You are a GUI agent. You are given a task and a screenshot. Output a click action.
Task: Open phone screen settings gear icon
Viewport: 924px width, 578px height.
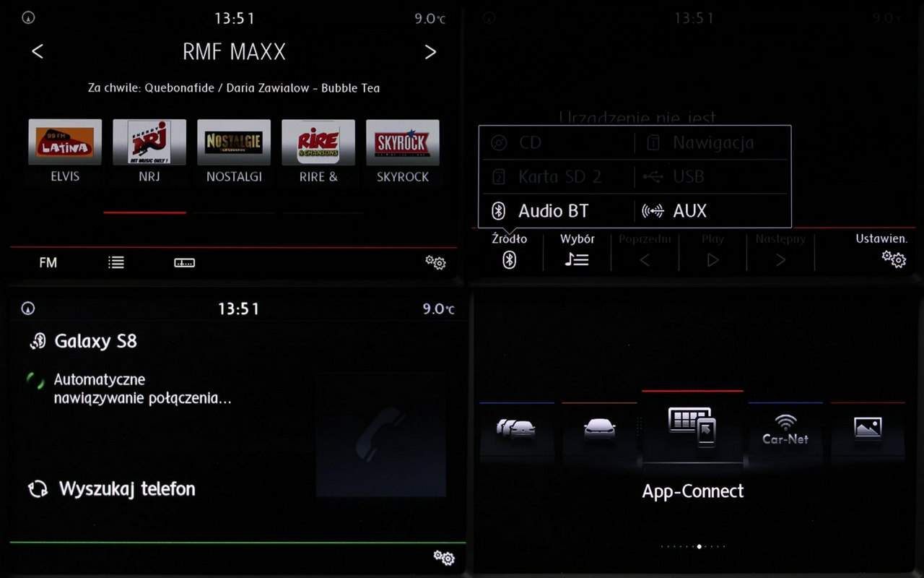(x=443, y=558)
